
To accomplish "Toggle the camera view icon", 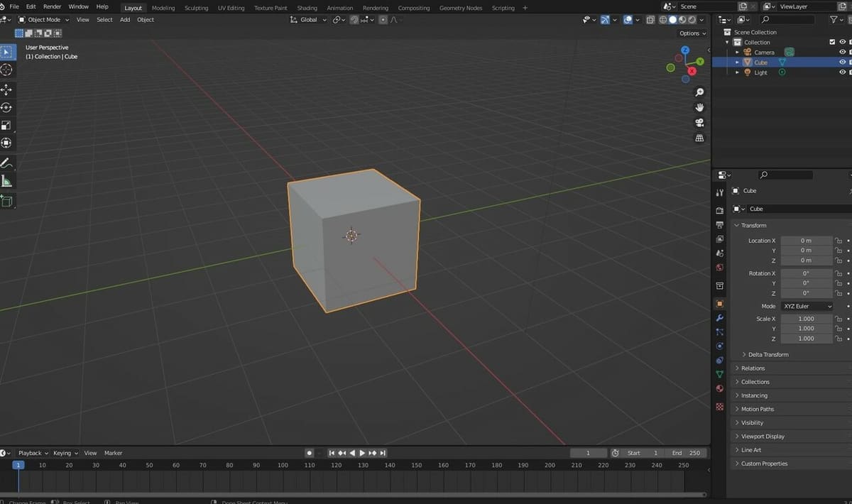I will 699,123.
